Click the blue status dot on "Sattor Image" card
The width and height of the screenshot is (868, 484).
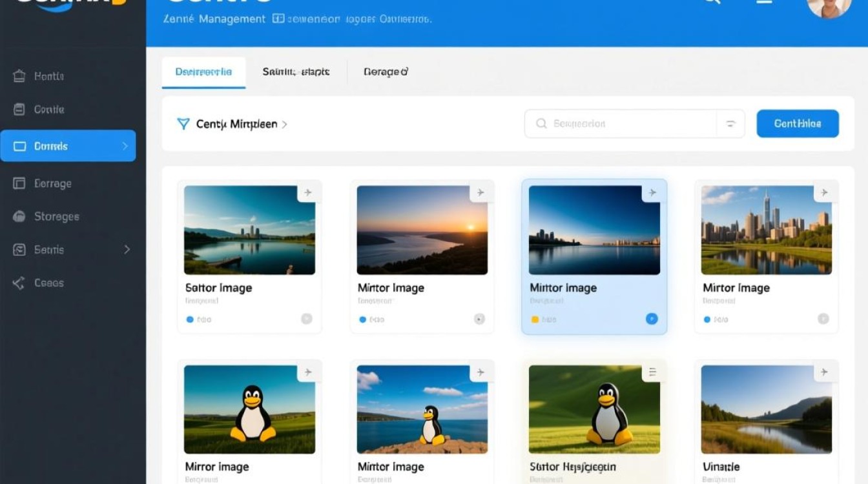(190, 319)
